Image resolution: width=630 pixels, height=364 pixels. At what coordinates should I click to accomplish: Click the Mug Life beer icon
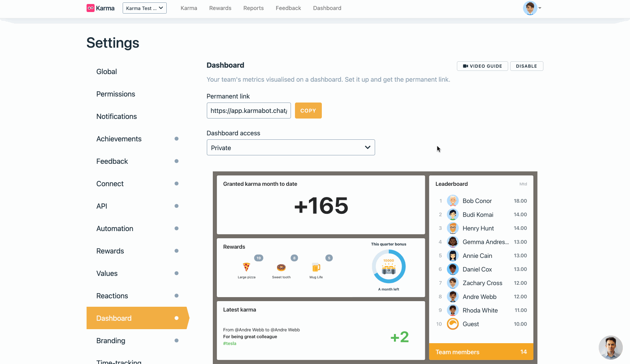click(x=316, y=267)
